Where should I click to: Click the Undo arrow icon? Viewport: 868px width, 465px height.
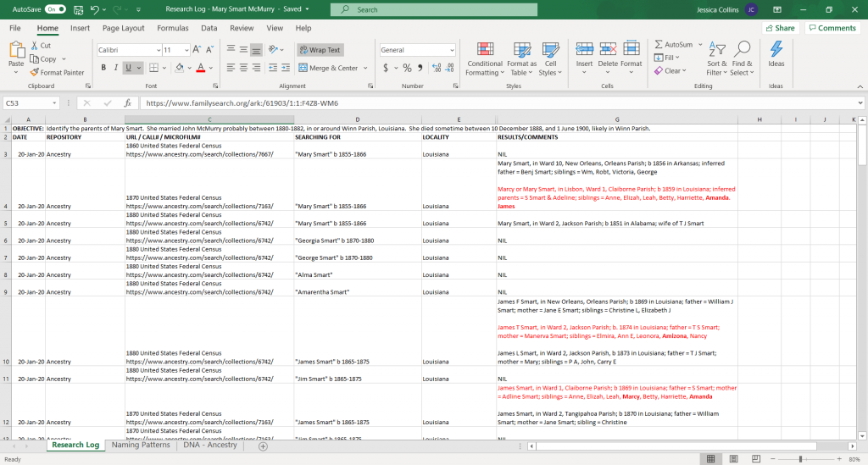[95, 9]
